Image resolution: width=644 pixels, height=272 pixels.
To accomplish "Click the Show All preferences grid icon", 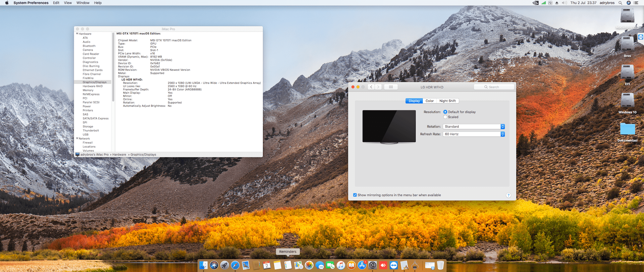I will 391,87.
